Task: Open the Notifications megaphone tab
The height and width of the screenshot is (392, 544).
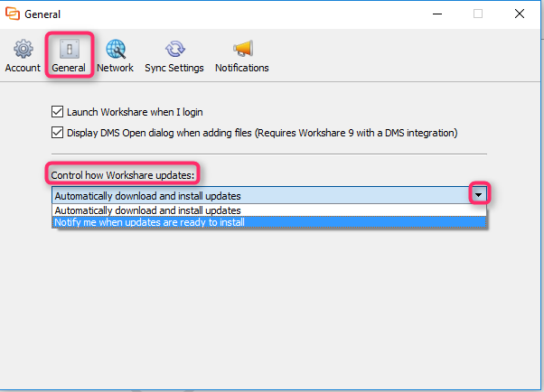Action: [x=242, y=56]
